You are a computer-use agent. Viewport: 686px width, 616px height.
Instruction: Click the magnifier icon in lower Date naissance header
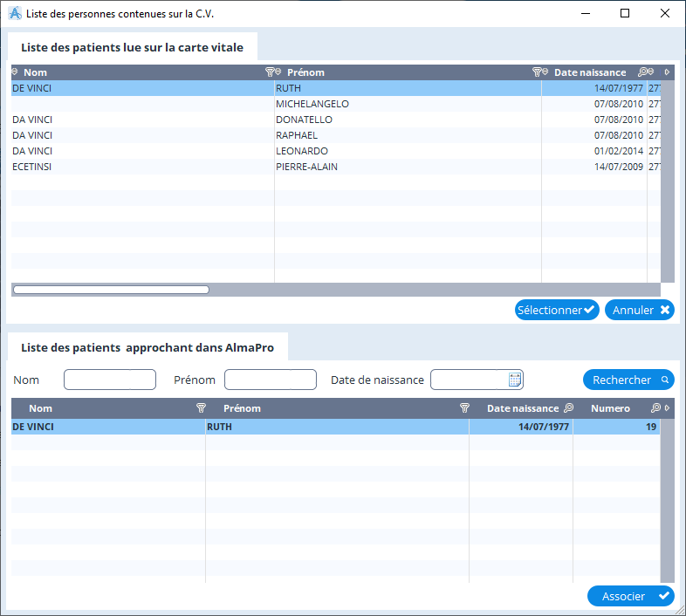point(568,408)
